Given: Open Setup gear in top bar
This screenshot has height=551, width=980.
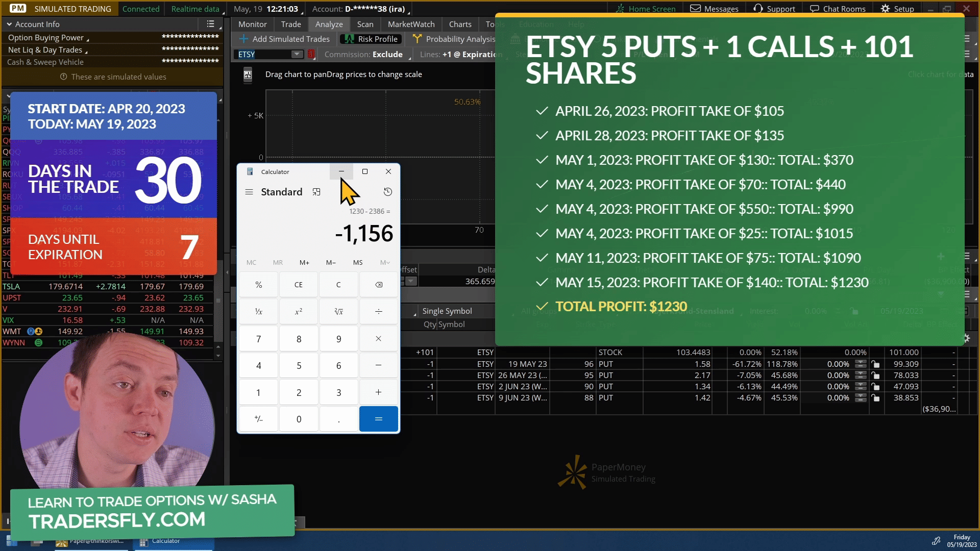Looking at the screenshot, I should (x=897, y=9).
